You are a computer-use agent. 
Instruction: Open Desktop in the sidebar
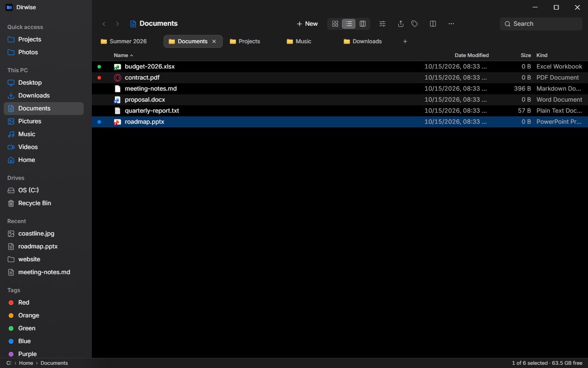[x=44, y=83]
